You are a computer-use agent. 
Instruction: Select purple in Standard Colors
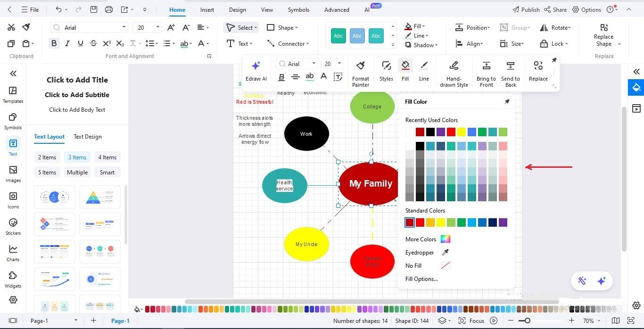point(503,222)
